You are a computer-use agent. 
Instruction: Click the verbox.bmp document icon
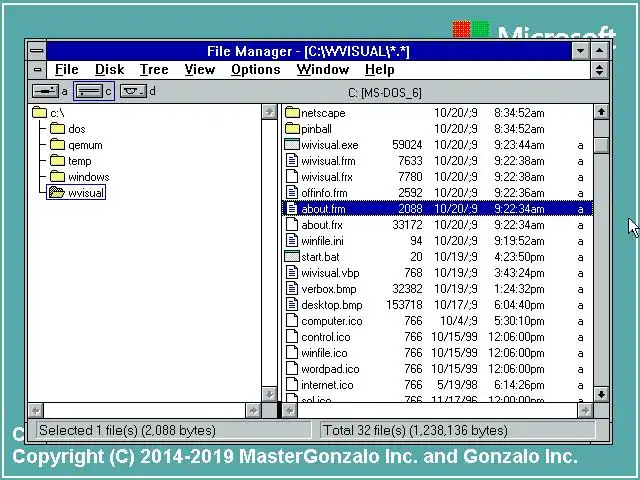pos(291,289)
